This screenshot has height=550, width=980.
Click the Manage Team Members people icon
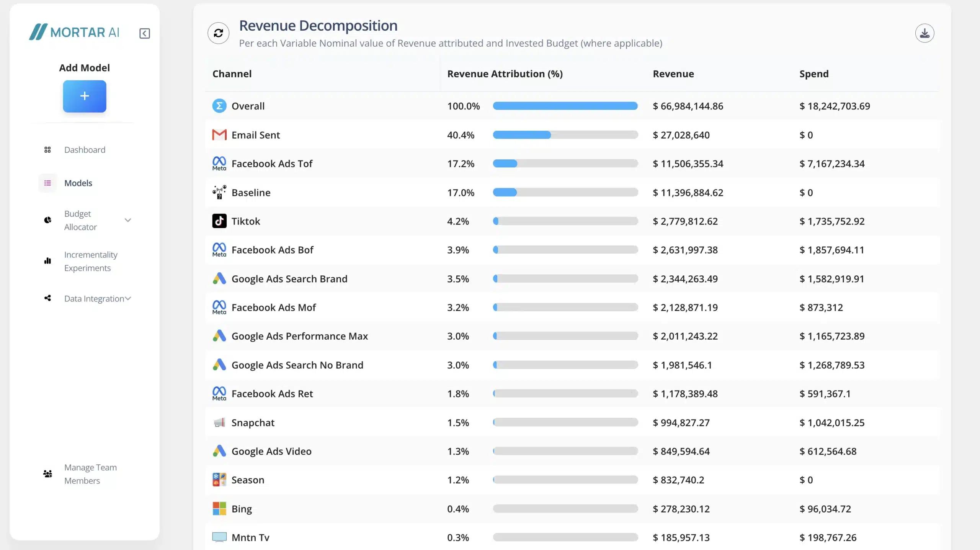pyautogui.click(x=47, y=474)
